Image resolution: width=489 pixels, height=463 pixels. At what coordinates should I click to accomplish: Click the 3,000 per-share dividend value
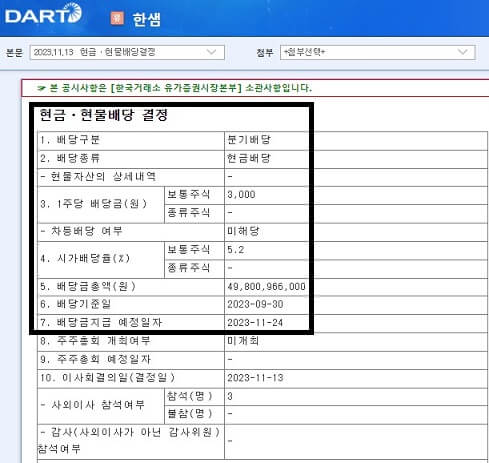click(x=241, y=194)
